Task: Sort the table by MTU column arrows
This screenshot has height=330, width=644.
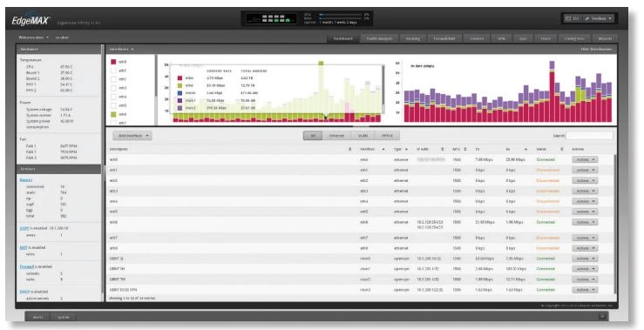Action: [x=465, y=149]
